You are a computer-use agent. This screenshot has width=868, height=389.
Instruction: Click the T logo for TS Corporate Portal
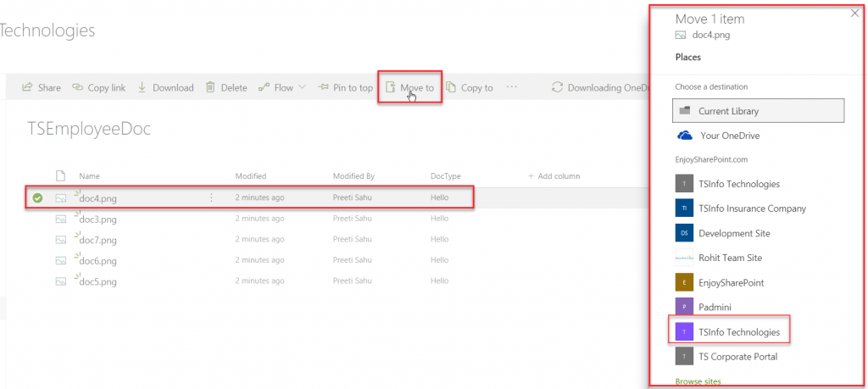(x=684, y=356)
